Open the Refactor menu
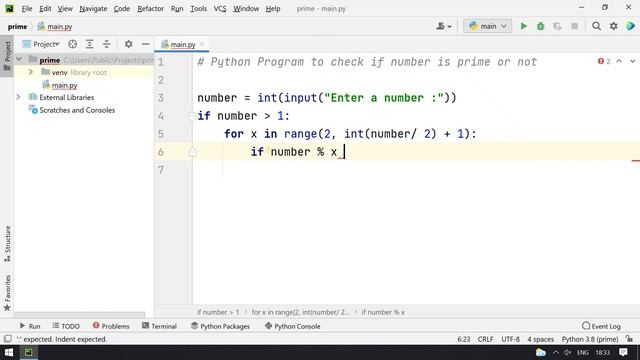Screen dimensions: 640x360 150,8
